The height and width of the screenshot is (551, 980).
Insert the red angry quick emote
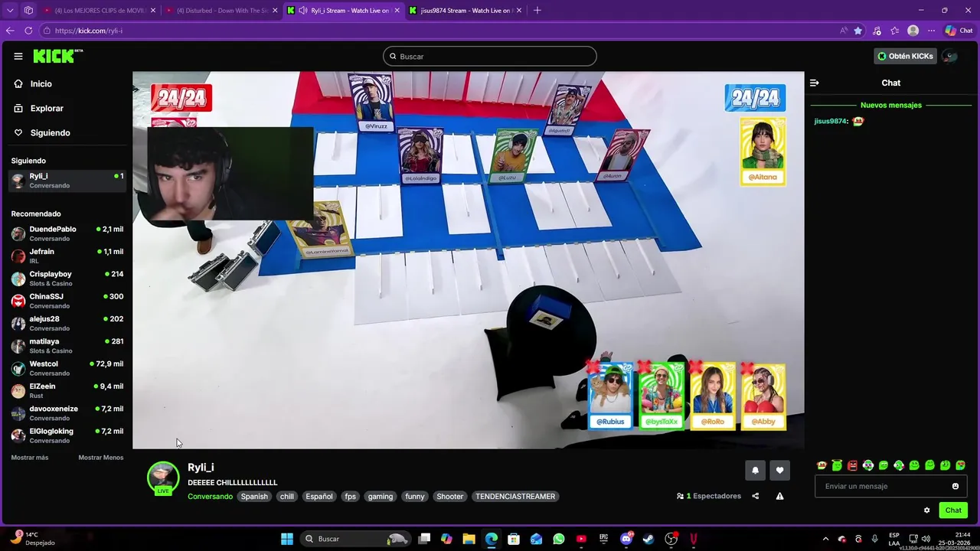point(852,465)
